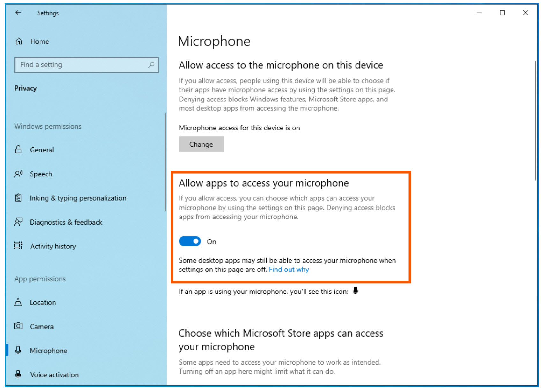Screen dimensions: 543x392
Task: Click the General lock icon
Action: (18, 150)
